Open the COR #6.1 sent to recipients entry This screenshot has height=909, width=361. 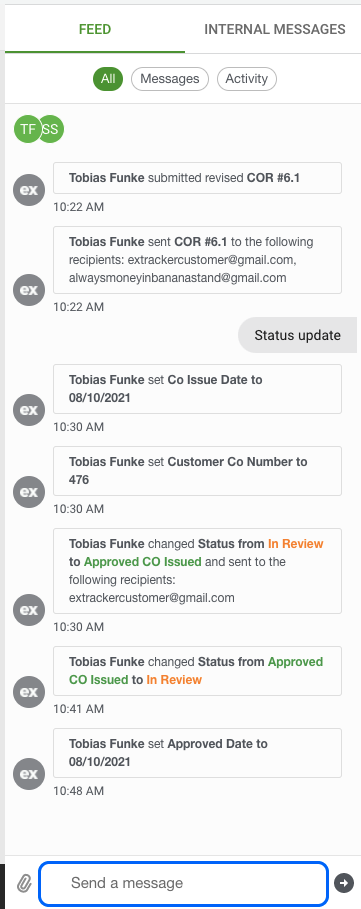point(198,260)
